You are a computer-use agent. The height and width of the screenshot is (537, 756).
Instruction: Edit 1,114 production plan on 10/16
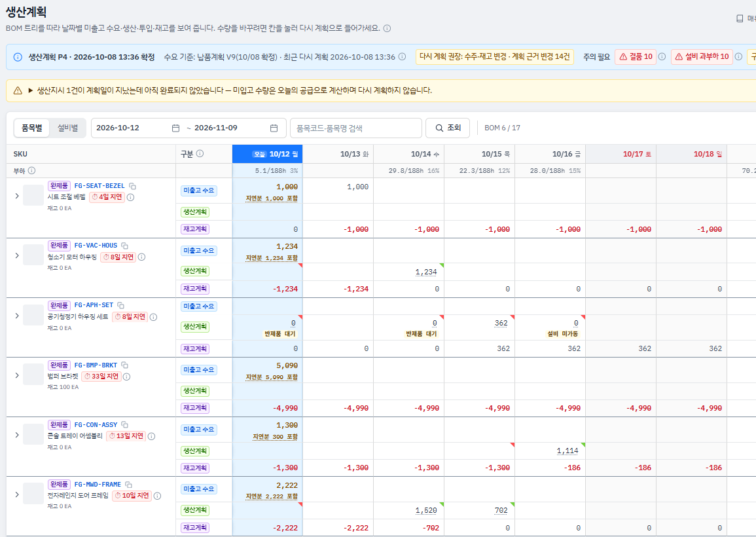tap(567, 451)
